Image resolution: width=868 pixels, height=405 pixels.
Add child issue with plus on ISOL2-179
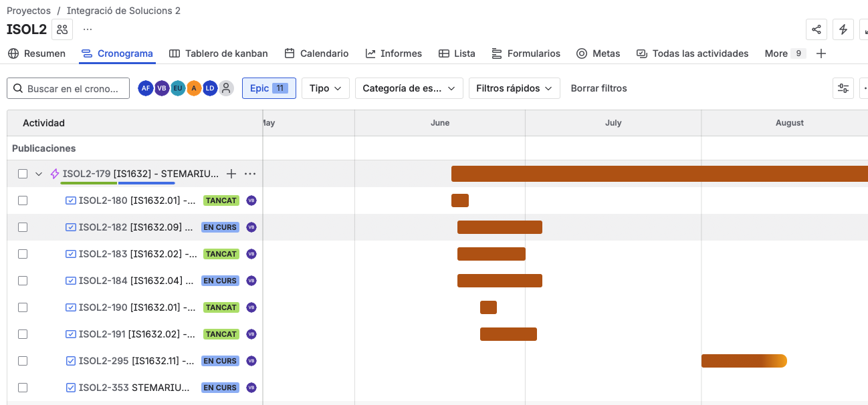[231, 174]
